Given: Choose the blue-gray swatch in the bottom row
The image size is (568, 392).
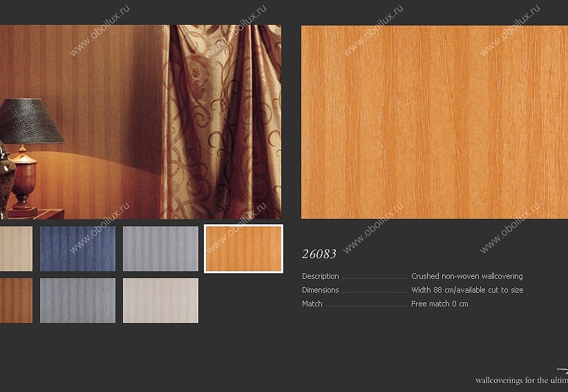Looking at the screenshot, I should pos(77,300).
